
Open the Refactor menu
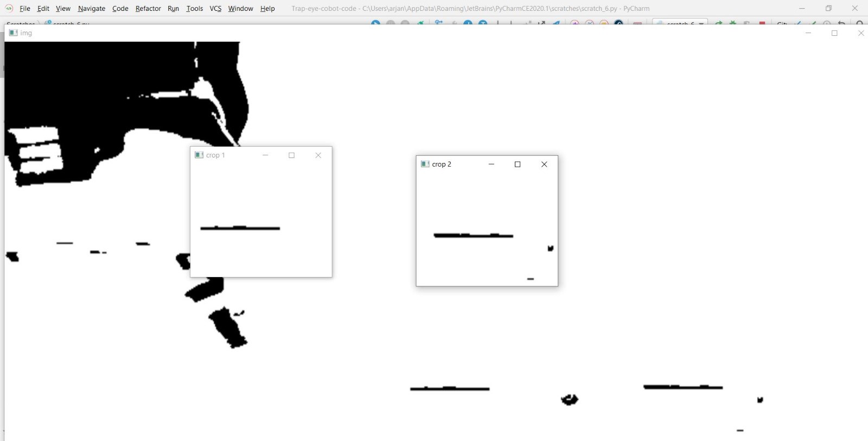[x=148, y=9]
